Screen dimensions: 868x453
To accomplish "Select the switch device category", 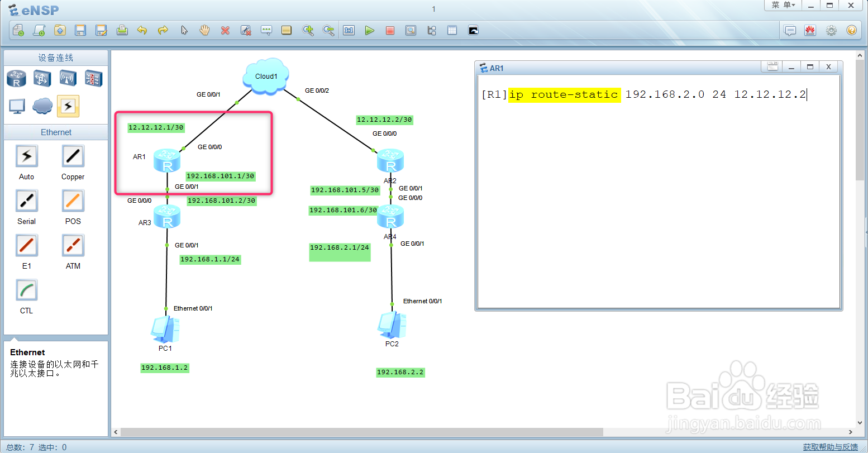I will 42,78.
